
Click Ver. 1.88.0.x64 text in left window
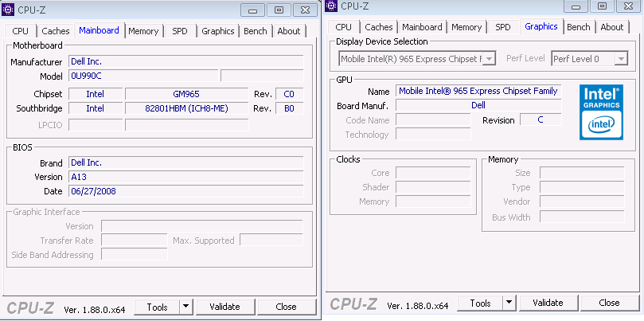(95, 310)
